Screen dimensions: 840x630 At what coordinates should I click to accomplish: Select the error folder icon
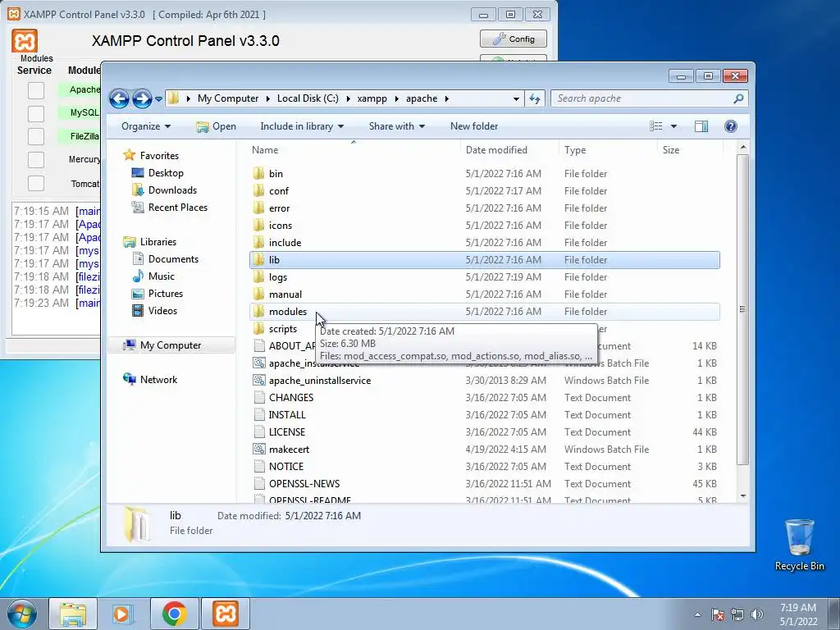pyautogui.click(x=258, y=208)
